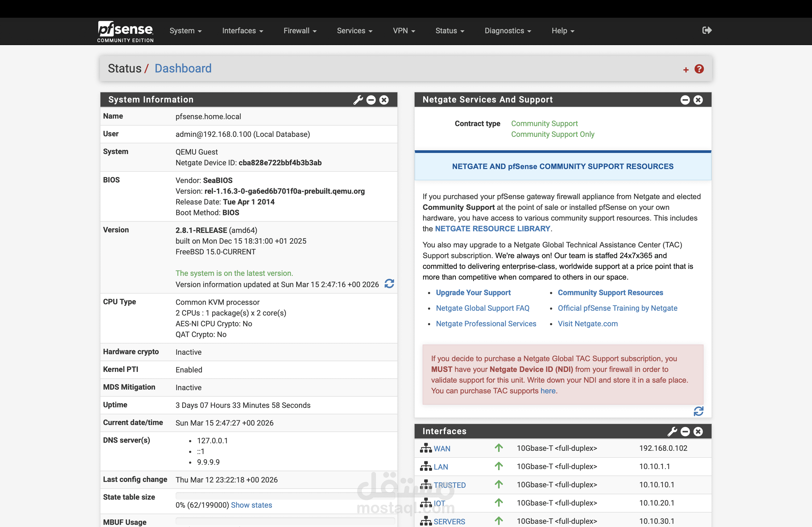Click the logout icon in navbar
Screen dimensions: 812x527
[x=706, y=30]
